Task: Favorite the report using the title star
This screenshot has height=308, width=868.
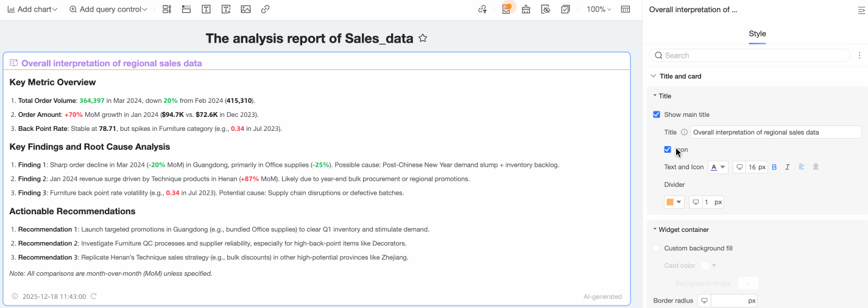Action: pyautogui.click(x=423, y=38)
